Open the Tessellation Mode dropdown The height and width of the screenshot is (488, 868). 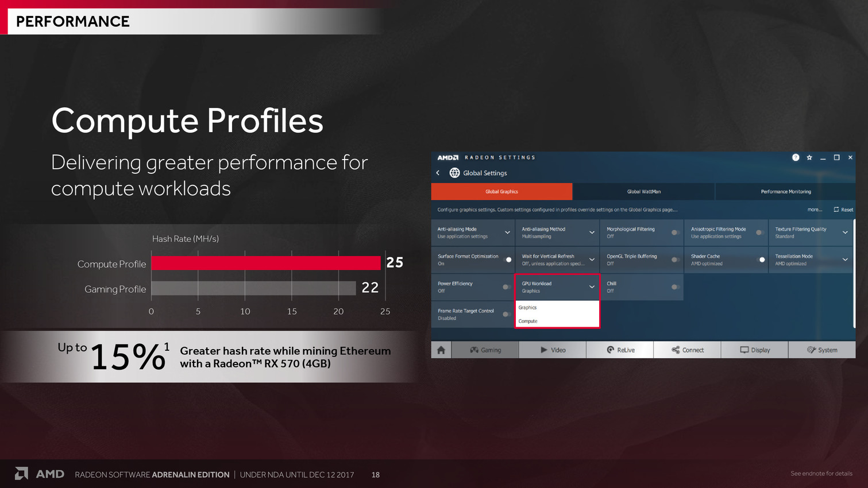845,260
